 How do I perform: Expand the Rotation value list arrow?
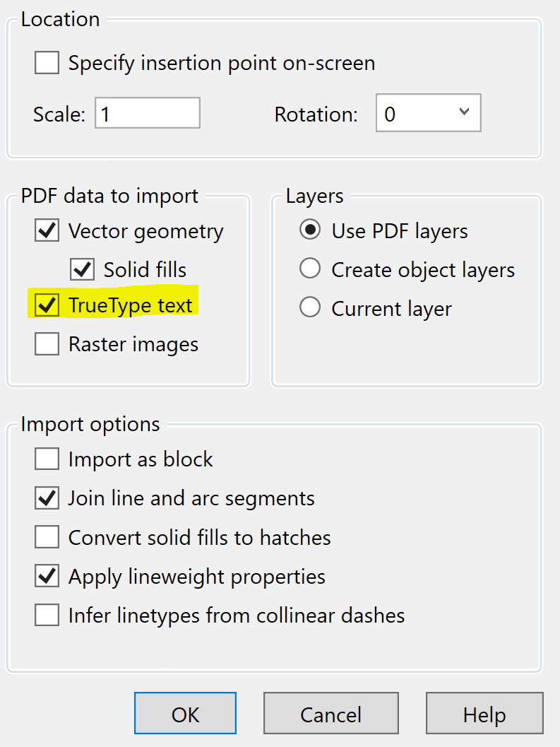pyautogui.click(x=464, y=112)
